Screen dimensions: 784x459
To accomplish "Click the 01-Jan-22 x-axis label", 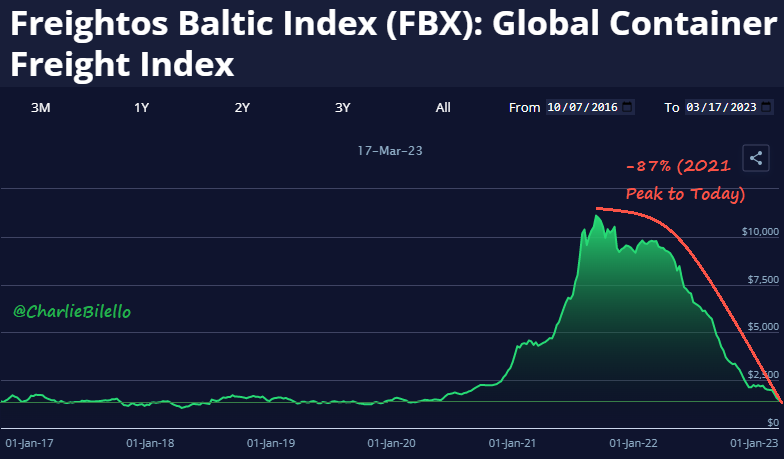I will 634,443.
